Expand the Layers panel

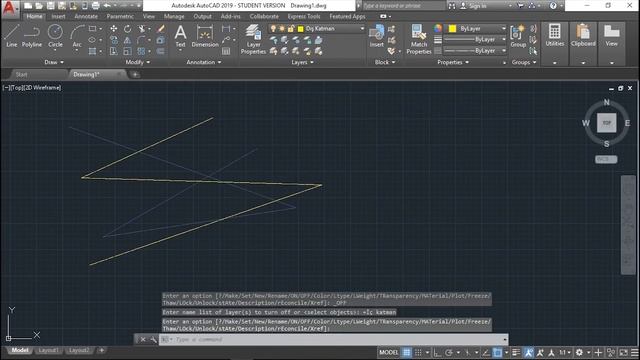tap(302, 62)
